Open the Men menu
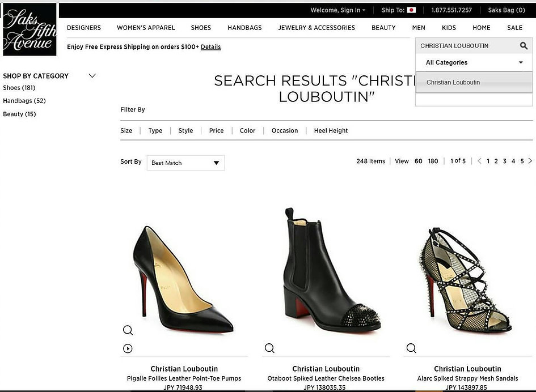536x392 pixels. click(419, 28)
